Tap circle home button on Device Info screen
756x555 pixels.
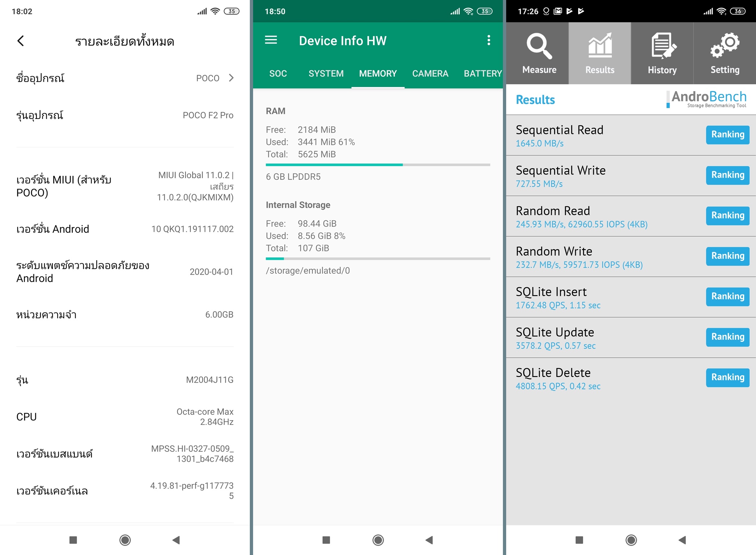[378, 540]
